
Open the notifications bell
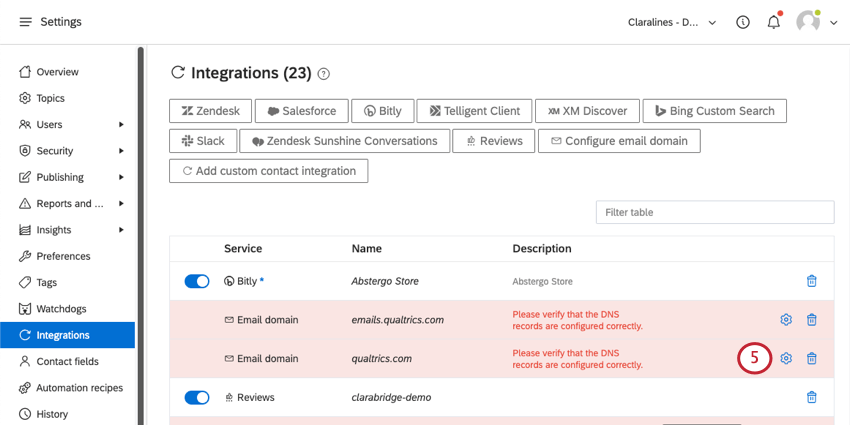point(774,22)
